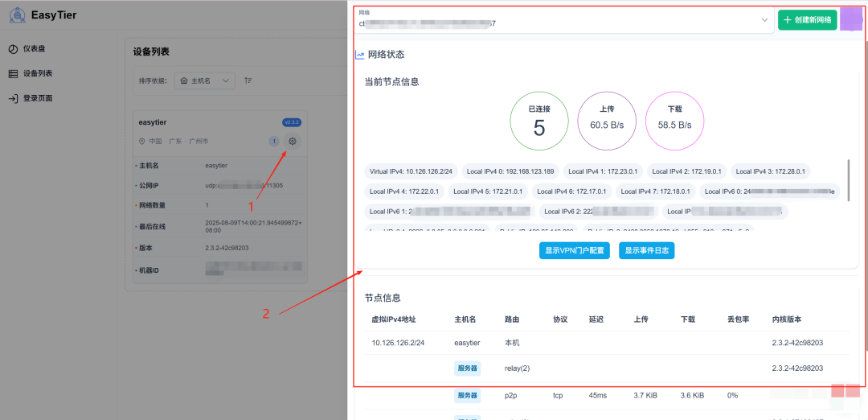Click the 内核版本 column header
This screenshot has height=420, width=868.
[787, 319]
